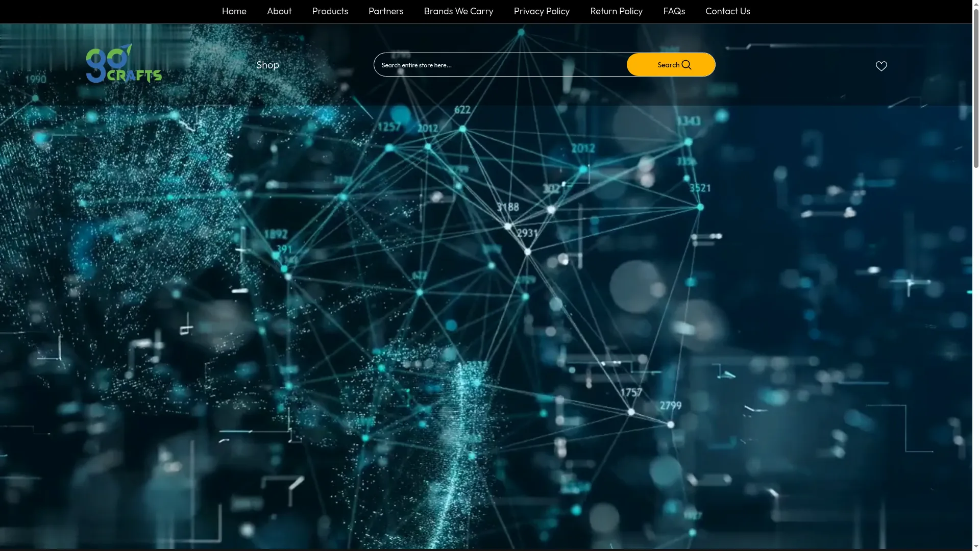Screen dimensions: 980x551
Task: View the Privacy Policy page
Action: tap(542, 11)
